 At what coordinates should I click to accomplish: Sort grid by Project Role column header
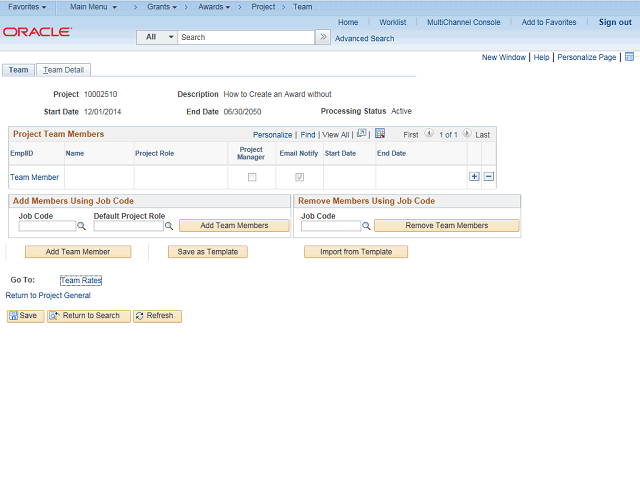154,153
